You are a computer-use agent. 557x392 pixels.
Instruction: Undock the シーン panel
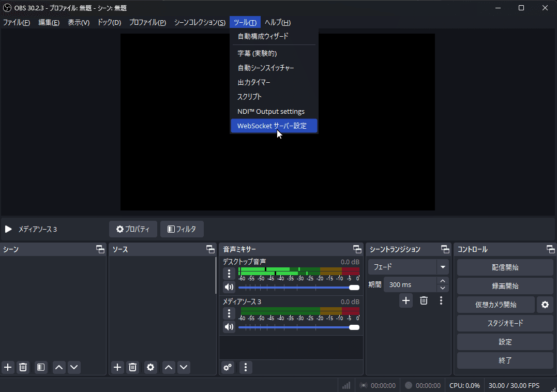pos(100,249)
